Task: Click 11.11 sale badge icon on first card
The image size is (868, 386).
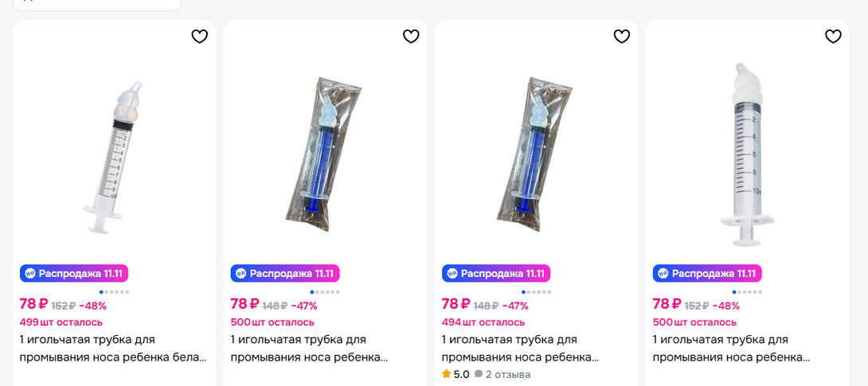Action: [29, 273]
